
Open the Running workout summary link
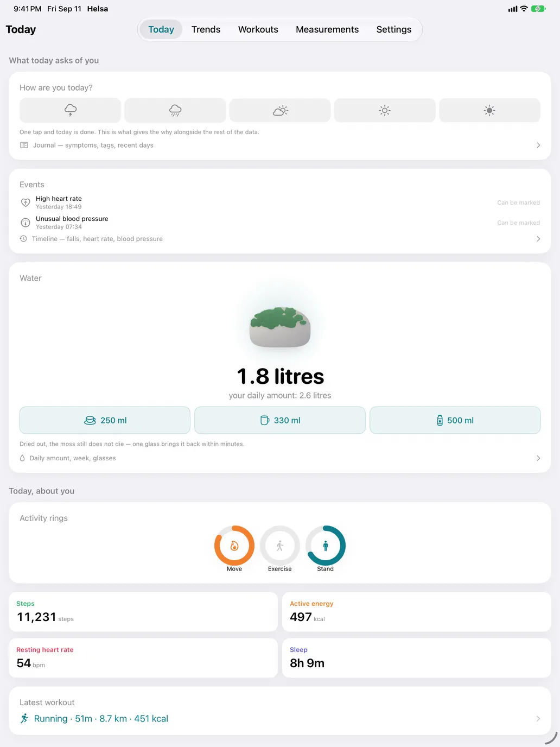coord(101,719)
